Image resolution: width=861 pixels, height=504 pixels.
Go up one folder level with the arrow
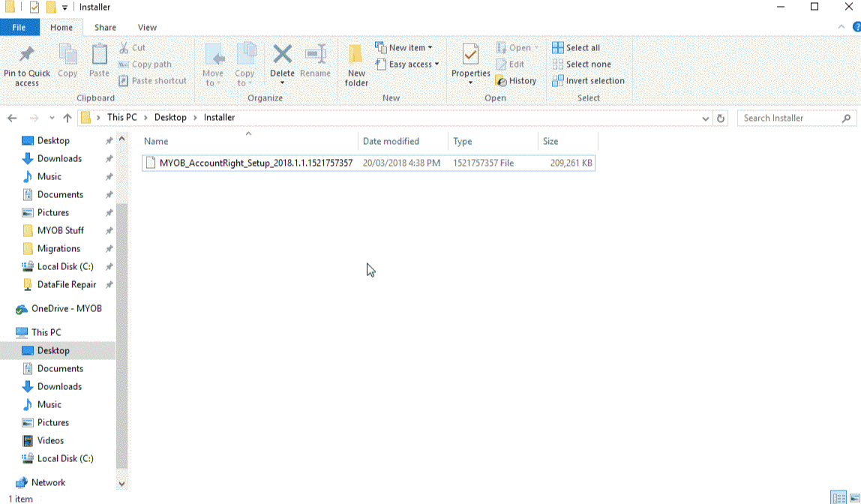[x=67, y=118]
